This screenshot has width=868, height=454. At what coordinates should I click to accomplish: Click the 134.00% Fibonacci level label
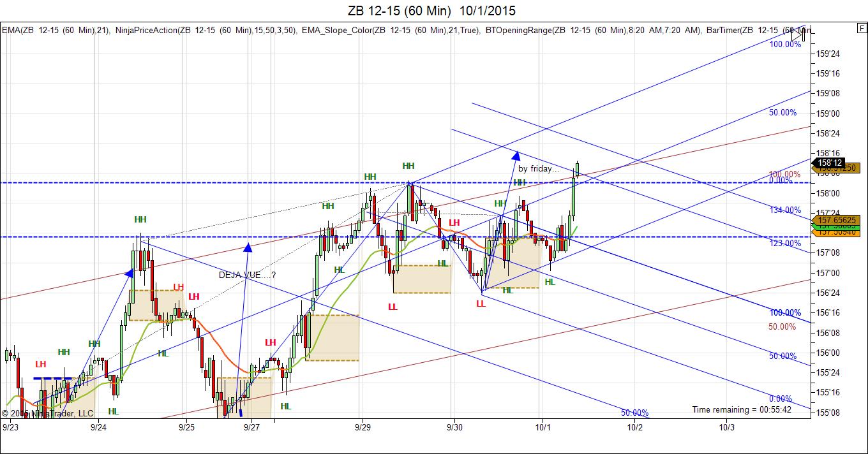click(785, 210)
